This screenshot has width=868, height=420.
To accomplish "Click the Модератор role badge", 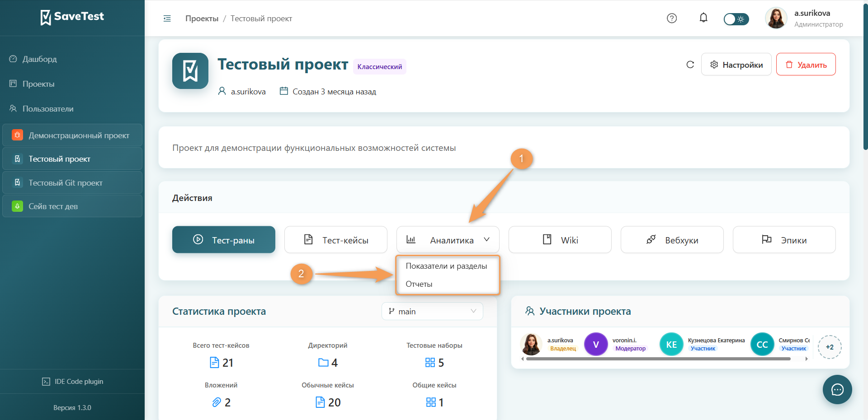I will coord(630,349).
